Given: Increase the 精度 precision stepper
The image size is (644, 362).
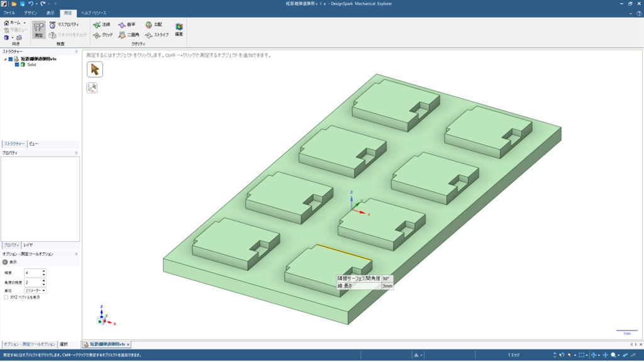Looking at the screenshot, I should pyautogui.click(x=44, y=271).
